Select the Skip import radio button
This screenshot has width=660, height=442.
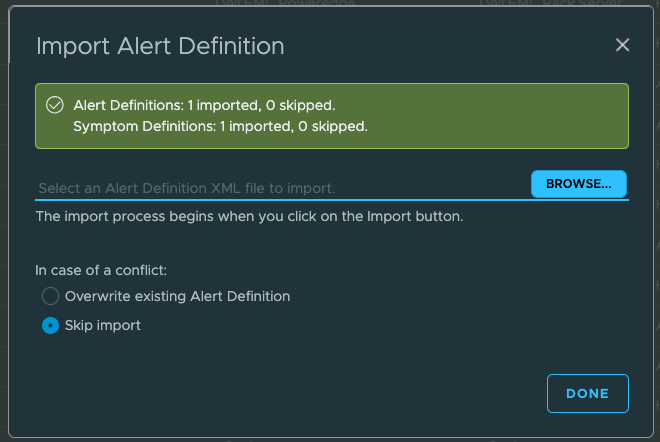tap(50, 325)
